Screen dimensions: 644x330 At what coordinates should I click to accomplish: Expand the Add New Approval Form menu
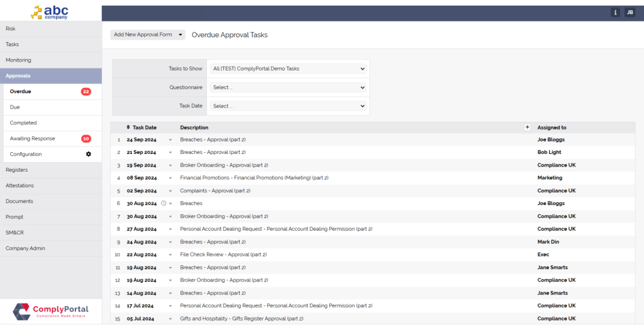point(148,35)
